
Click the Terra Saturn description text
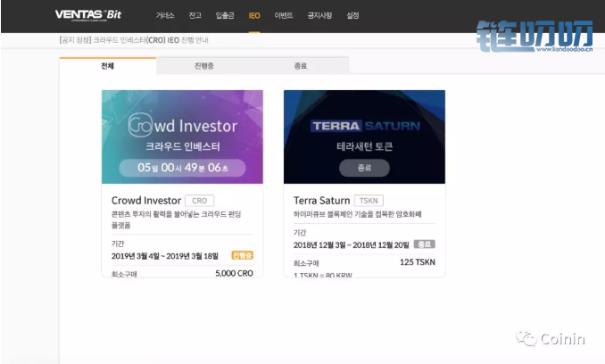tap(357, 214)
